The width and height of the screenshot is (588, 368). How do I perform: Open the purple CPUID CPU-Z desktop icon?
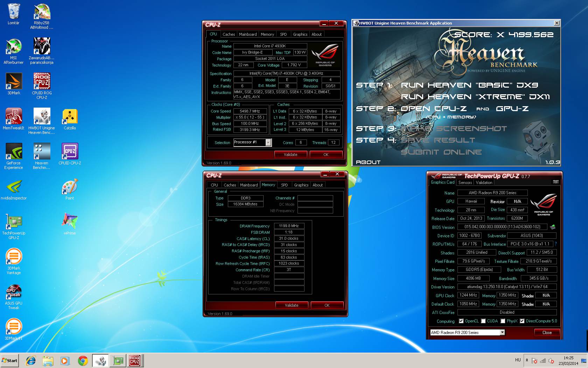pos(70,154)
